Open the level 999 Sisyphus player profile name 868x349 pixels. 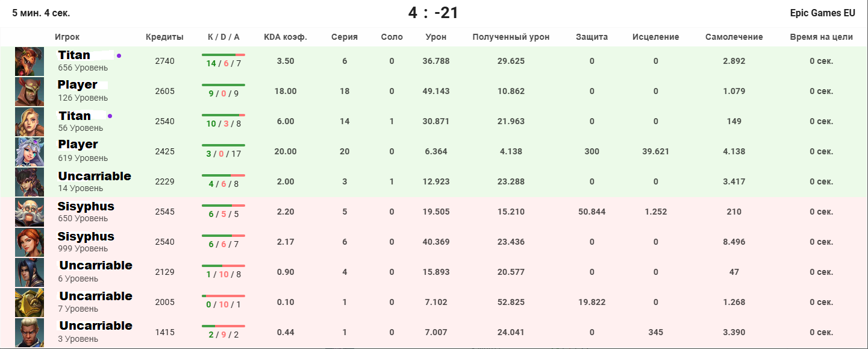tap(86, 236)
